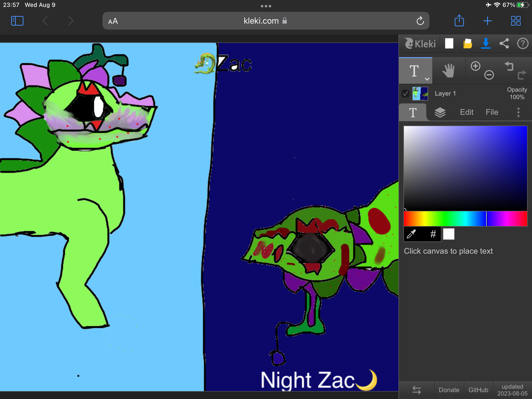Open Kleki help with the question mark
The image size is (532, 399).
pos(523,44)
